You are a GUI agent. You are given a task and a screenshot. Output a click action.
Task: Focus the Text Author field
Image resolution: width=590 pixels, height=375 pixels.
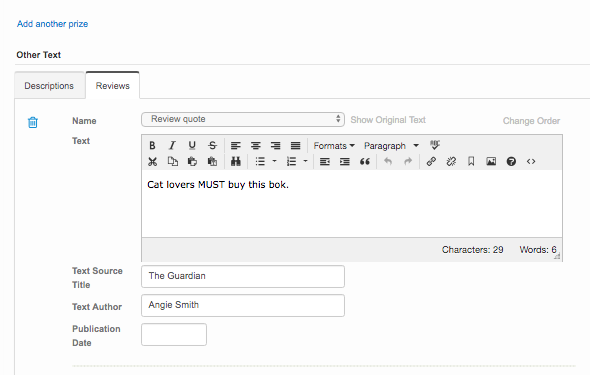[x=243, y=305]
